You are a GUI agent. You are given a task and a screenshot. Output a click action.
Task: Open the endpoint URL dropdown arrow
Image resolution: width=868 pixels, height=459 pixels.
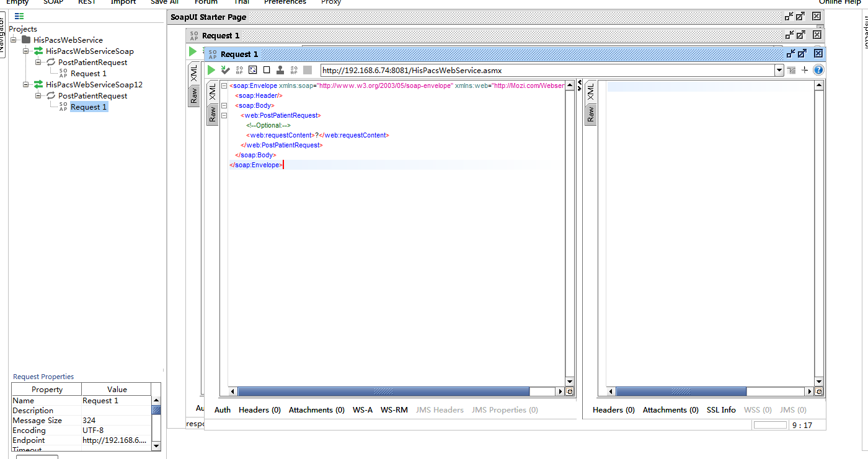pyautogui.click(x=779, y=71)
